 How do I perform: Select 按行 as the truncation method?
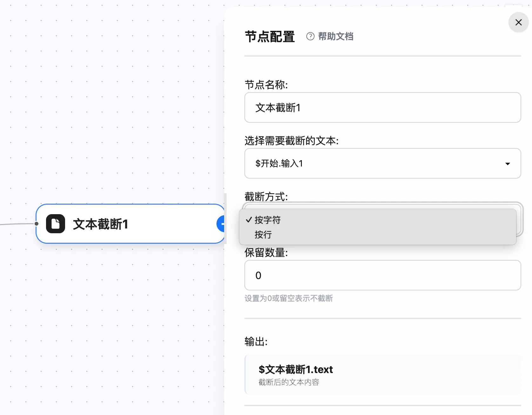click(x=263, y=235)
